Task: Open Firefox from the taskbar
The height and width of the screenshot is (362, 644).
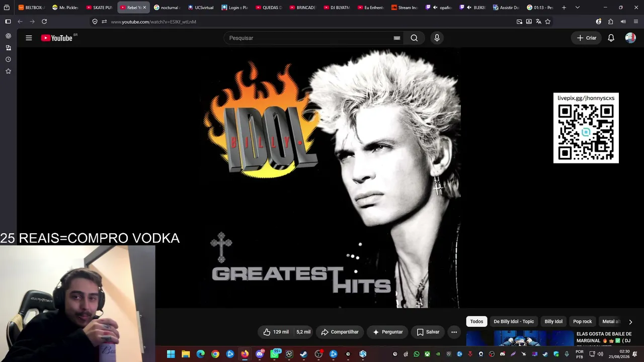Action: coord(245,354)
